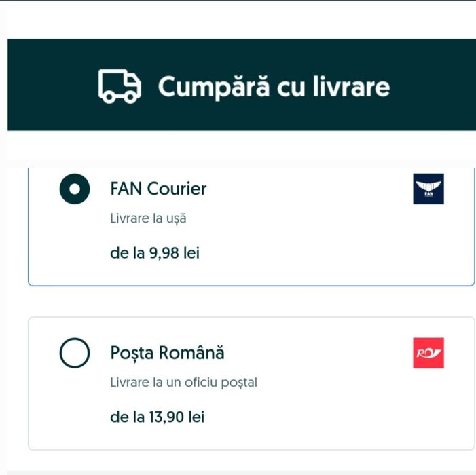Click the price de la 9,98 lei
This screenshot has width=476, height=475.
pyautogui.click(x=155, y=254)
